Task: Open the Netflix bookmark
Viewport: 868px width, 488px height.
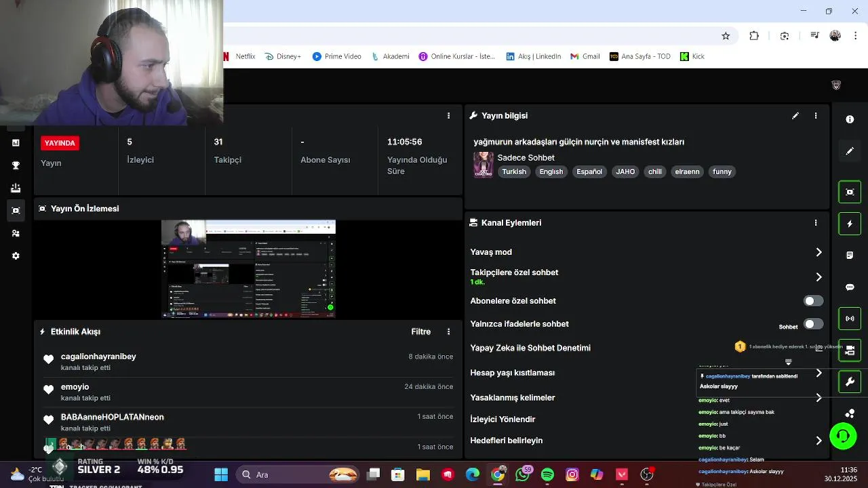Action: [x=240, y=56]
